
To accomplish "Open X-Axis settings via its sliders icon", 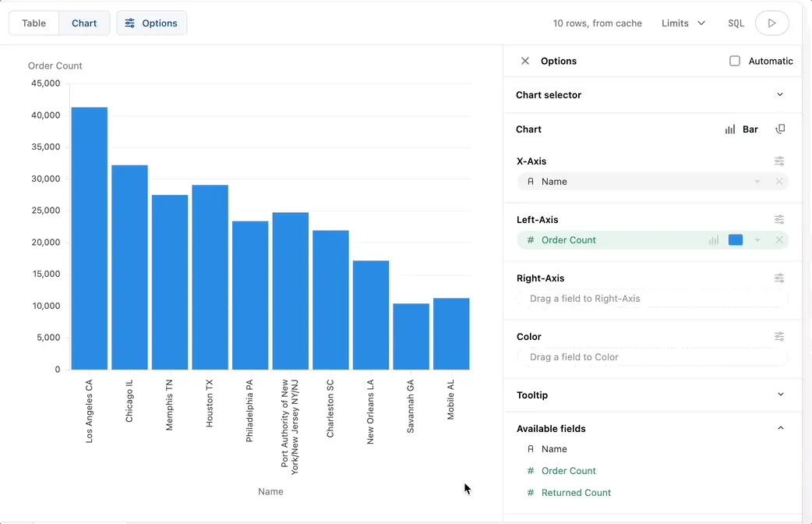I will coord(778,161).
